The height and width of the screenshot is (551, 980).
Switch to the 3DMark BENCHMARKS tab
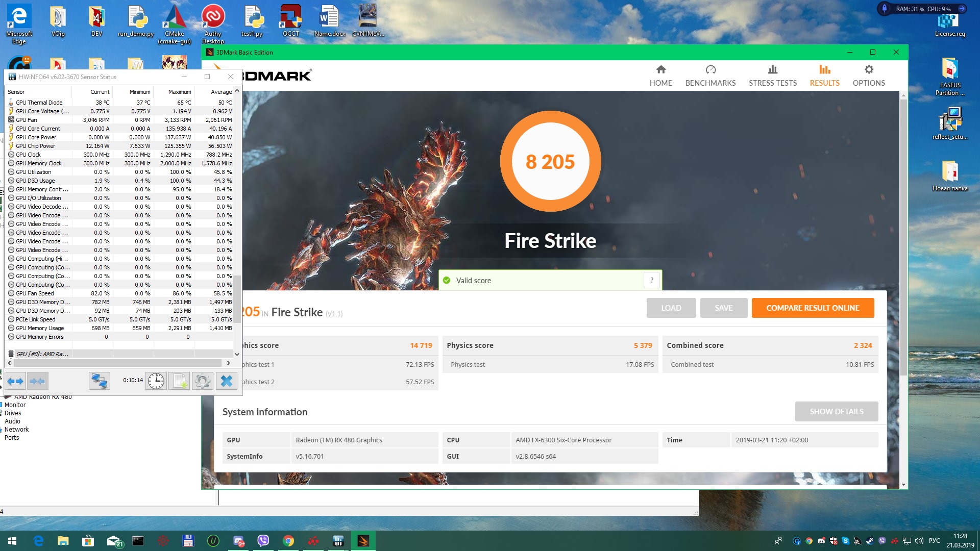710,76
